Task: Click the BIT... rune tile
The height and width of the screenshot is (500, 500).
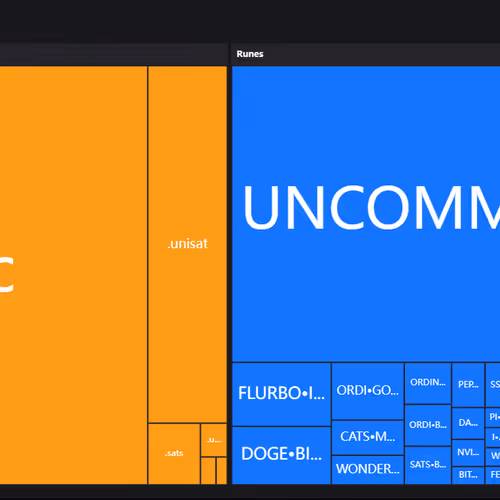Action: (468, 475)
